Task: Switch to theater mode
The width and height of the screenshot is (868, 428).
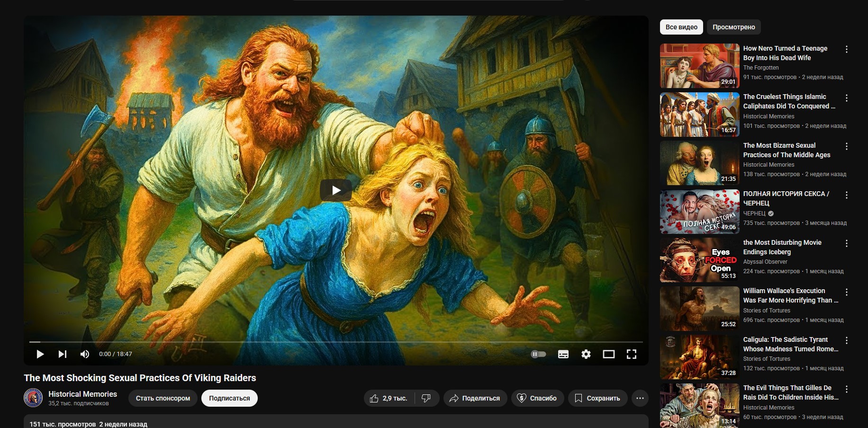Action: point(609,354)
